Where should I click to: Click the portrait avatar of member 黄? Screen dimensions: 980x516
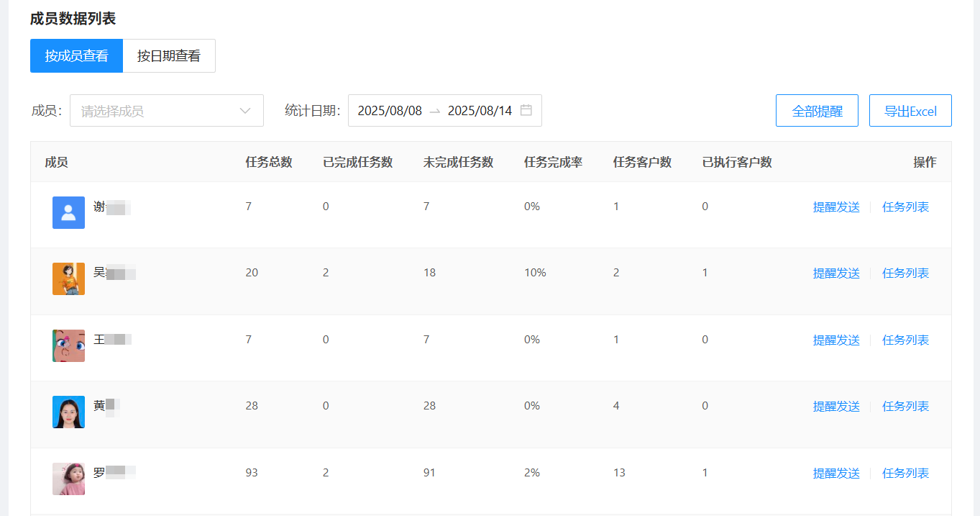click(68, 412)
